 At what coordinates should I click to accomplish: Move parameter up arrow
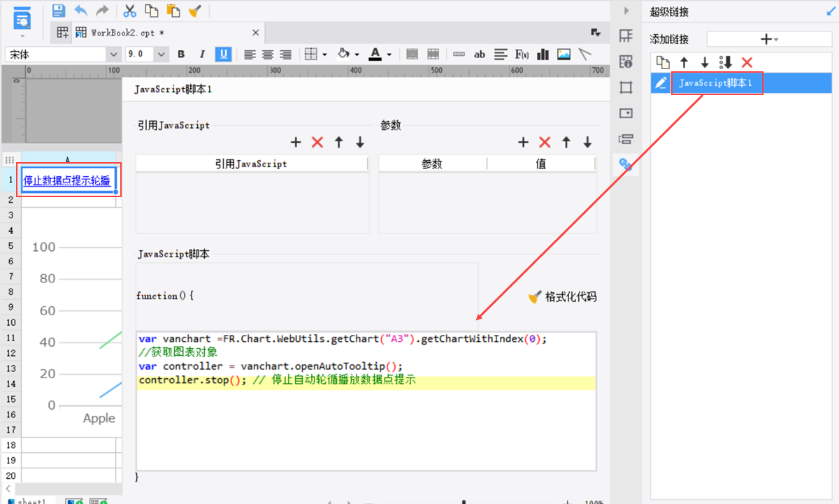click(x=566, y=143)
